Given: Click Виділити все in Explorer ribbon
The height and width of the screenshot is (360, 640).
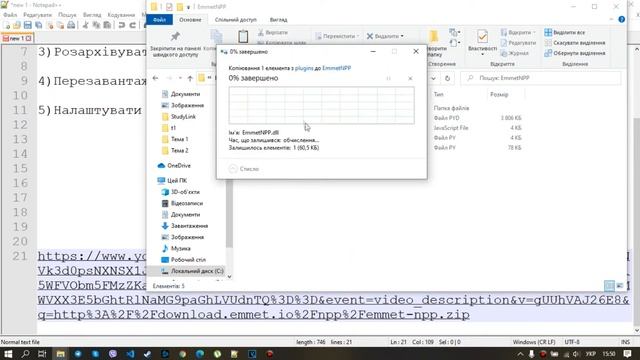Looking at the screenshot, I should pyautogui.click(x=565, y=32).
